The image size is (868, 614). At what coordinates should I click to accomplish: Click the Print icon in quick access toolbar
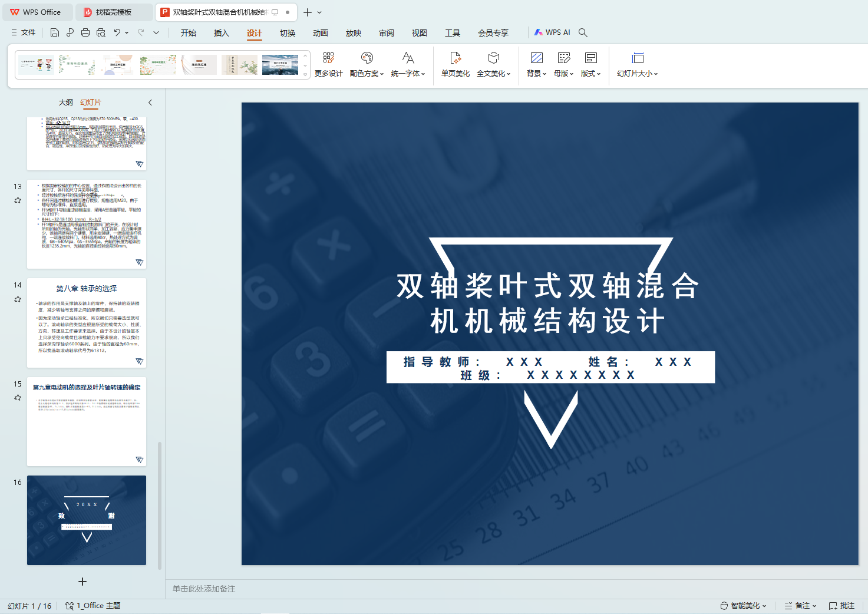click(85, 32)
